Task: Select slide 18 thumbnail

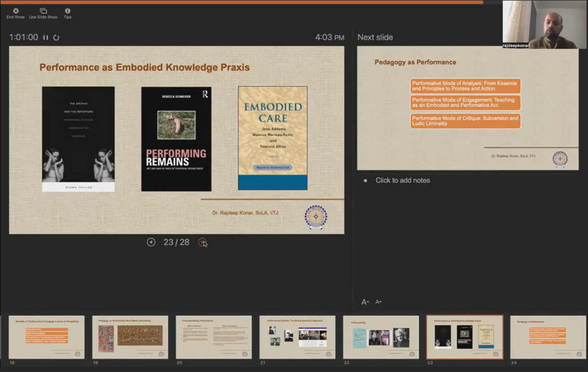Action: click(46, 337)
